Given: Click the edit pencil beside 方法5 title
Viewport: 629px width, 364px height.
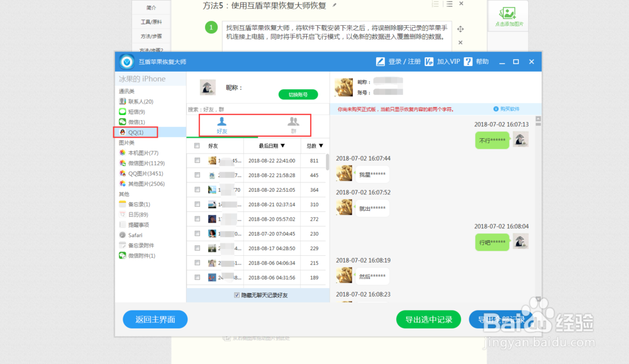Looking at the screenshot, I should point(334,5).
